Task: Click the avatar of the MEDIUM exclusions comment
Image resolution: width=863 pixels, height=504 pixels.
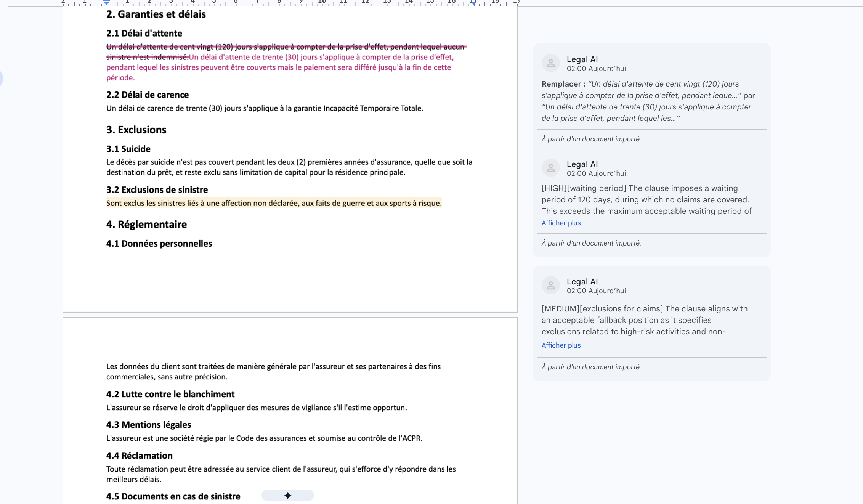Action: 550,285
